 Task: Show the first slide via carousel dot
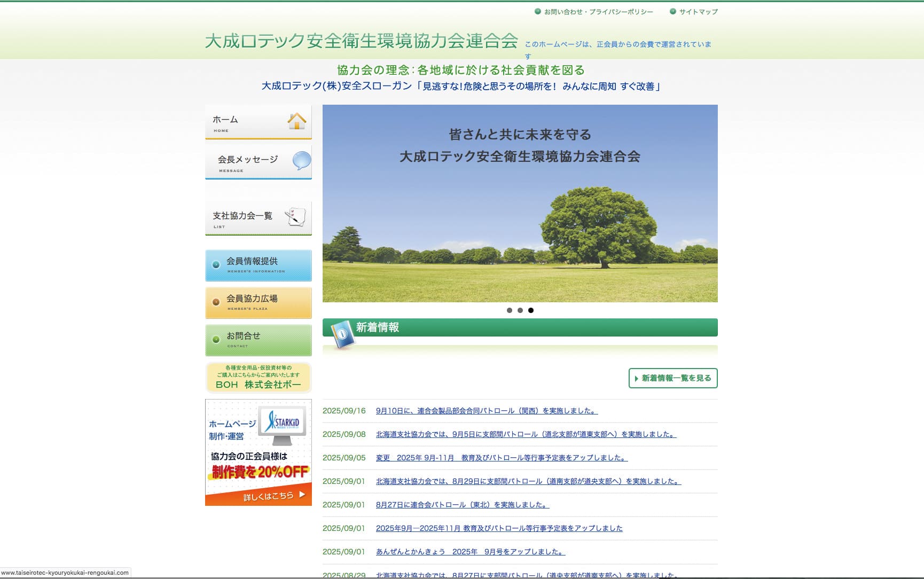pyautogui.click(x=510, y=310)
